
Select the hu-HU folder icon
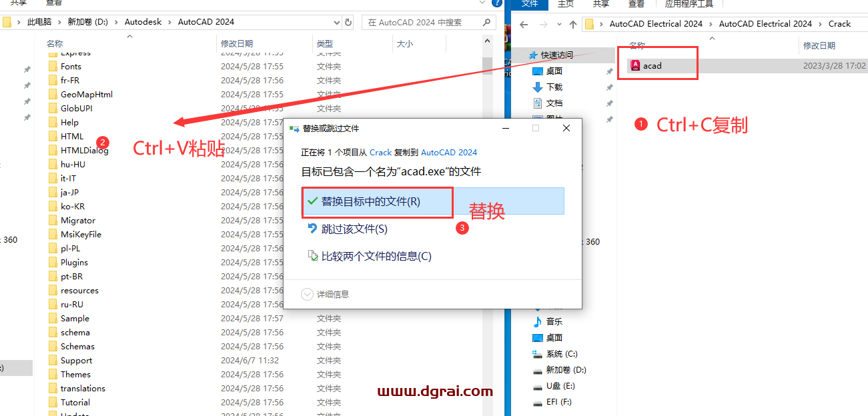click(x=53, y=165)
